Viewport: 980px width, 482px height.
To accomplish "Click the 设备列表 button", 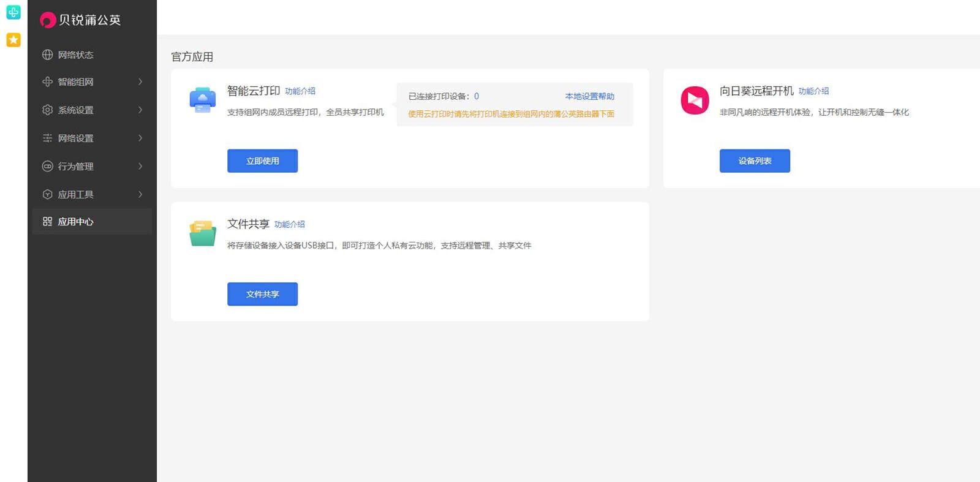I will pyautogui.click(x=755, y=160).
